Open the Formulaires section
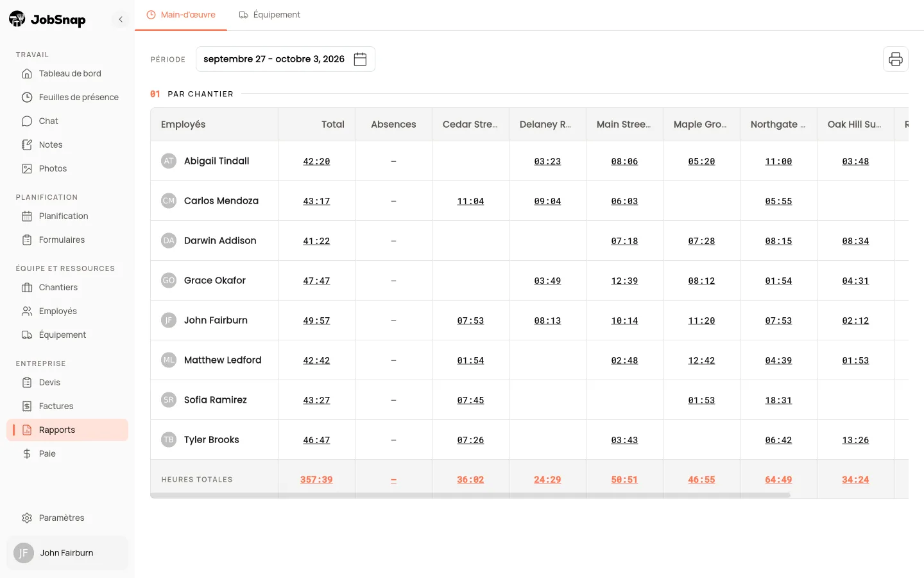 (67, 240)
